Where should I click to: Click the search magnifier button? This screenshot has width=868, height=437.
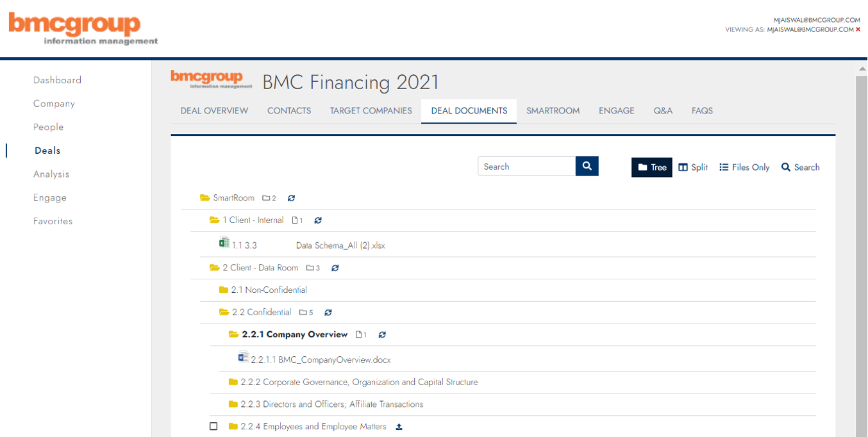pyautogui.click(x=587, y=166)
